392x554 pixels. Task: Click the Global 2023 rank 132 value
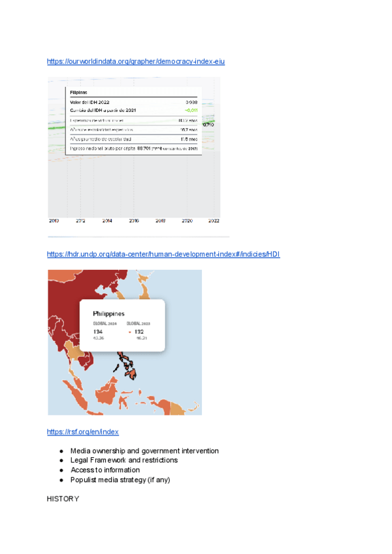(x=139, y=332)
